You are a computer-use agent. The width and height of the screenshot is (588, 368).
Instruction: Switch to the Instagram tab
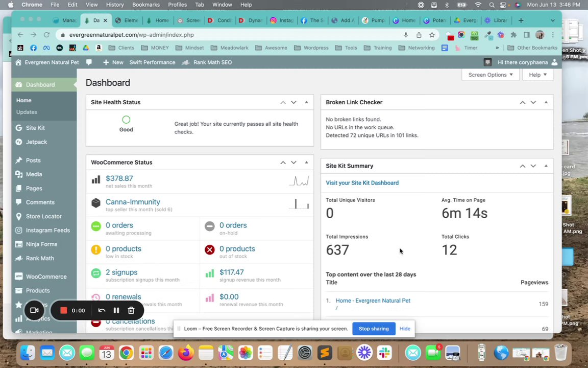(282, 20)
